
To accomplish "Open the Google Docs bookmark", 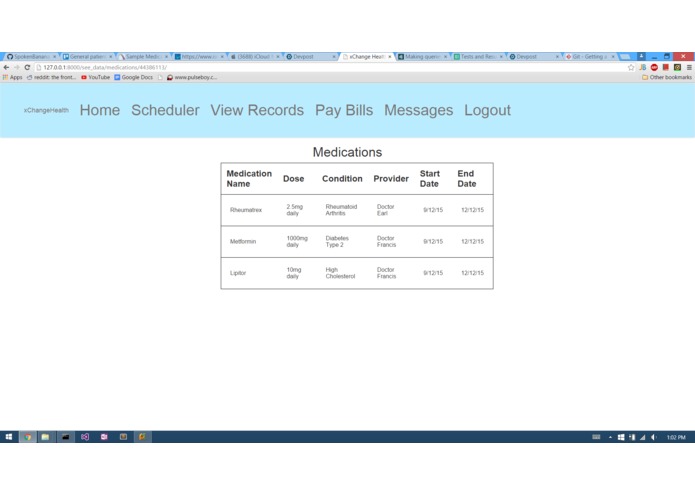I will click(x=133, y=77).
